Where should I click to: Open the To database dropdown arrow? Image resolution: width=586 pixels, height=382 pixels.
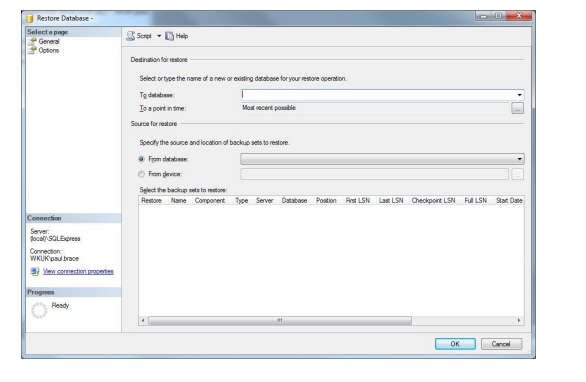[519, 95]
